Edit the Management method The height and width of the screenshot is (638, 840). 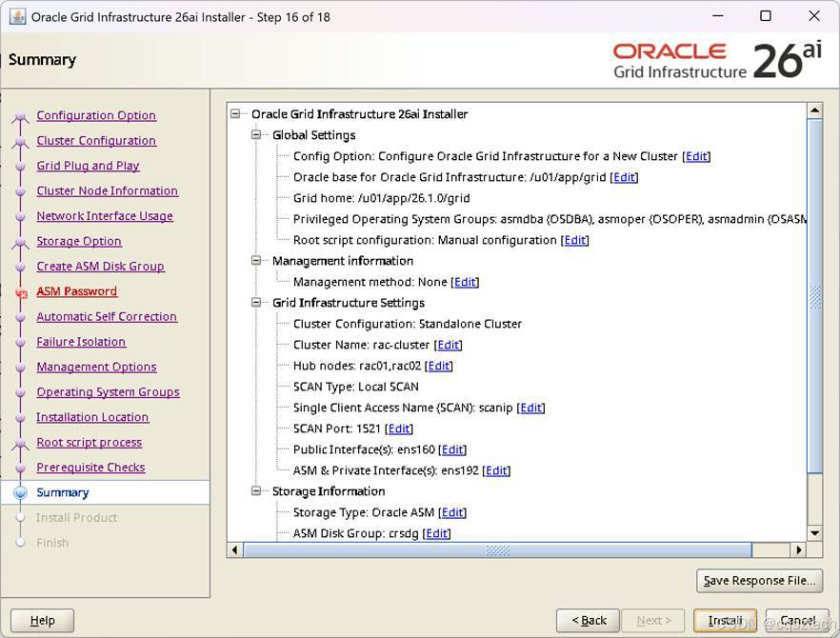pos(465,282)
